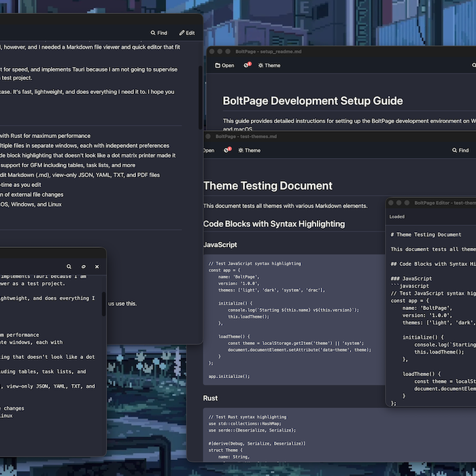Viewport: 476px width, 476px height.
Task: Click the X icon in the bottom-left editor toolbar
Action: coord(97,267)
